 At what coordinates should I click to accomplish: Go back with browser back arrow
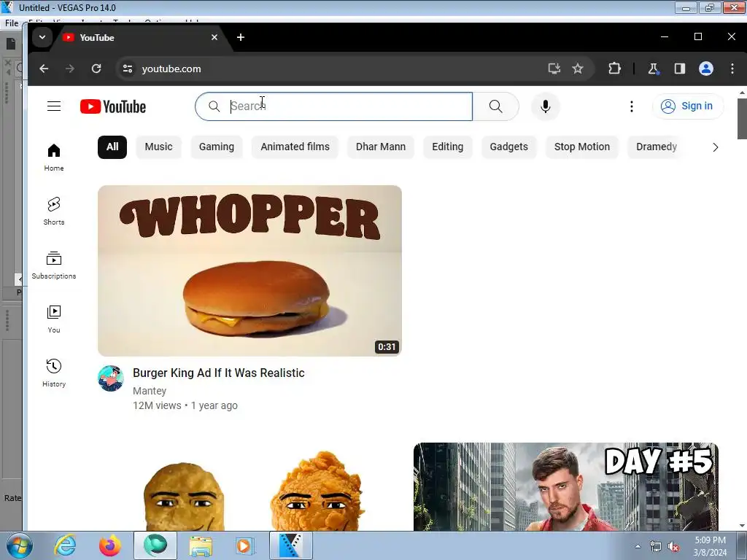[x=44, y=69]
